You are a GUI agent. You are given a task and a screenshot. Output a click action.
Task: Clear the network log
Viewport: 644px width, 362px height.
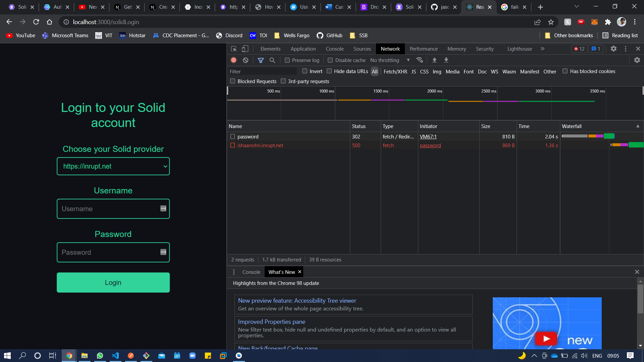246,60
